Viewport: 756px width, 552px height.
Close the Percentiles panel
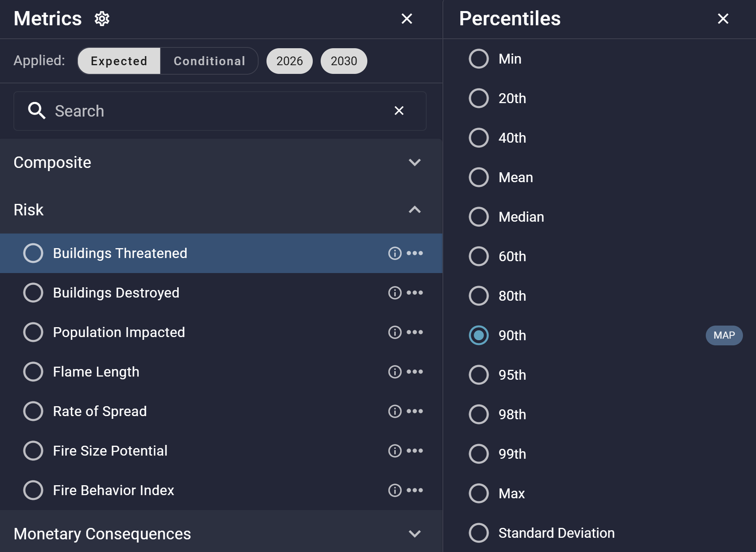(x=723, y=19)
